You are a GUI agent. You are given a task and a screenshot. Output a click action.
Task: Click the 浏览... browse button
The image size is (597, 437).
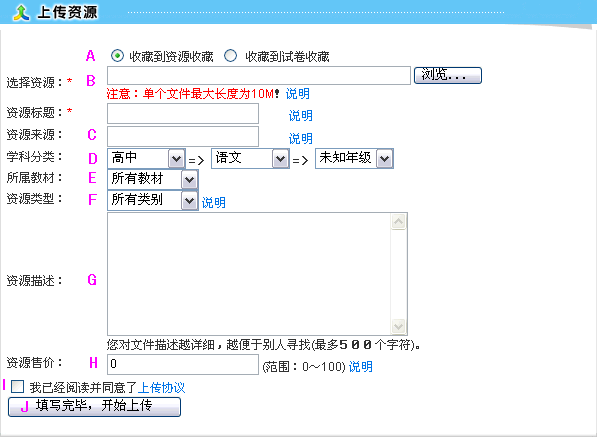[448, 75]
